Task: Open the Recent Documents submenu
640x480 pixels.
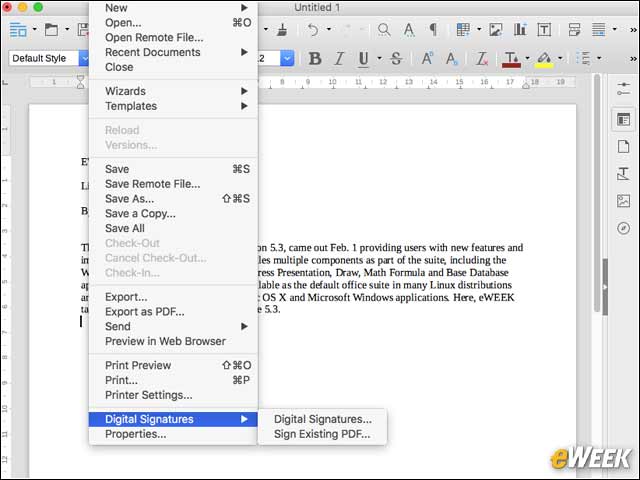Action: click(173, 52)
